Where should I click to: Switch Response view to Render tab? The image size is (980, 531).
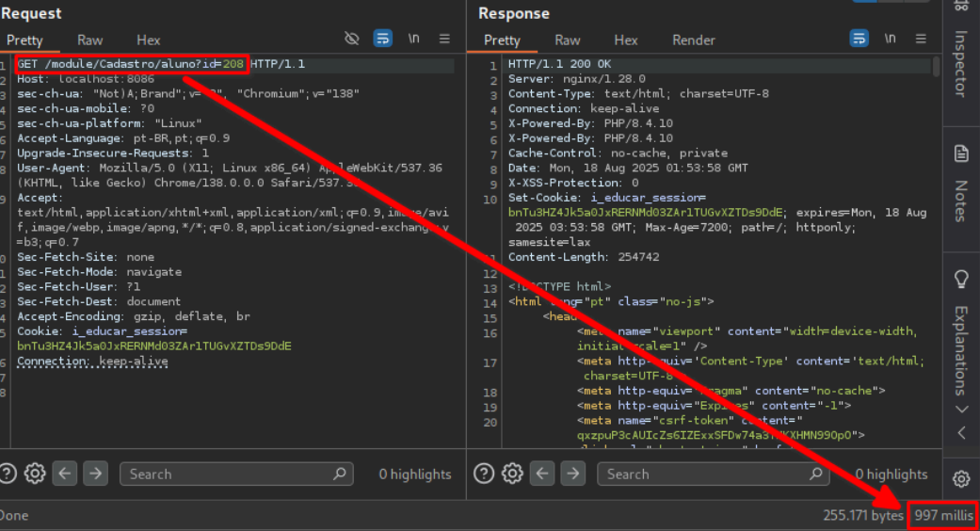pos(693,40)
